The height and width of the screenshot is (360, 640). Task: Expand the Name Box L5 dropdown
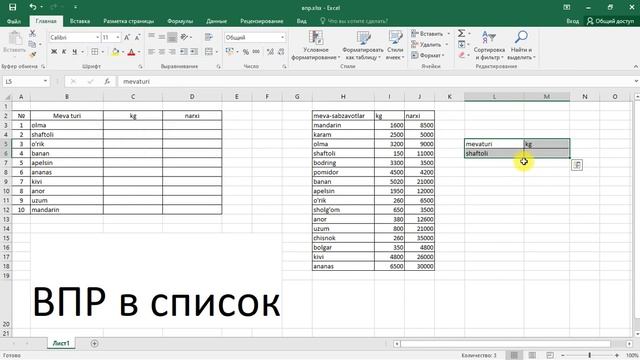45,82
